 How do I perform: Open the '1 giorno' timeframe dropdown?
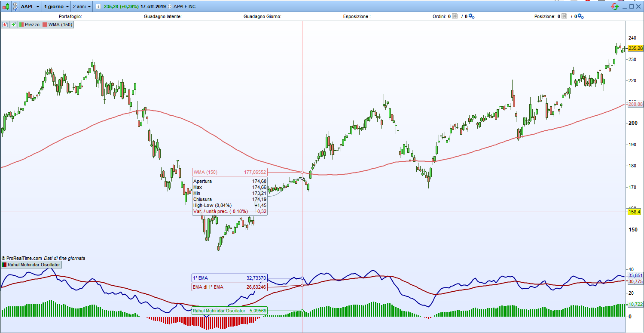(x=56, y=7)
